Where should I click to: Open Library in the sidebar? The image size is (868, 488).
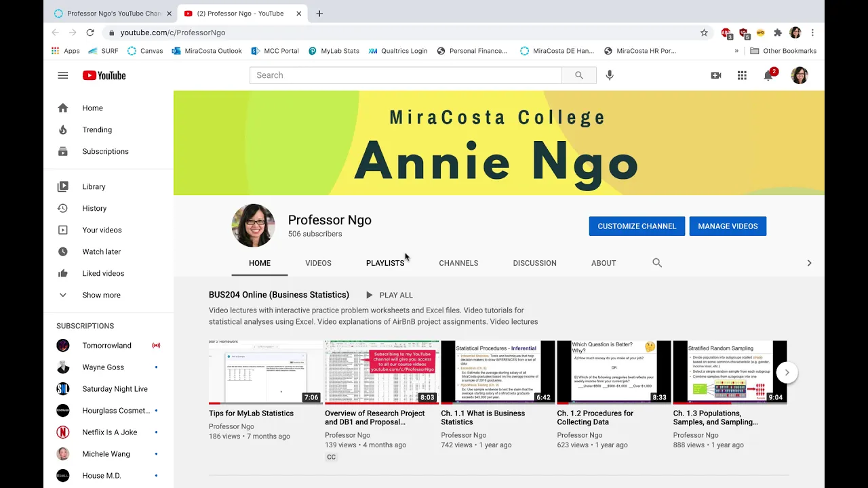pyautogui.click(x=108, y=186)
